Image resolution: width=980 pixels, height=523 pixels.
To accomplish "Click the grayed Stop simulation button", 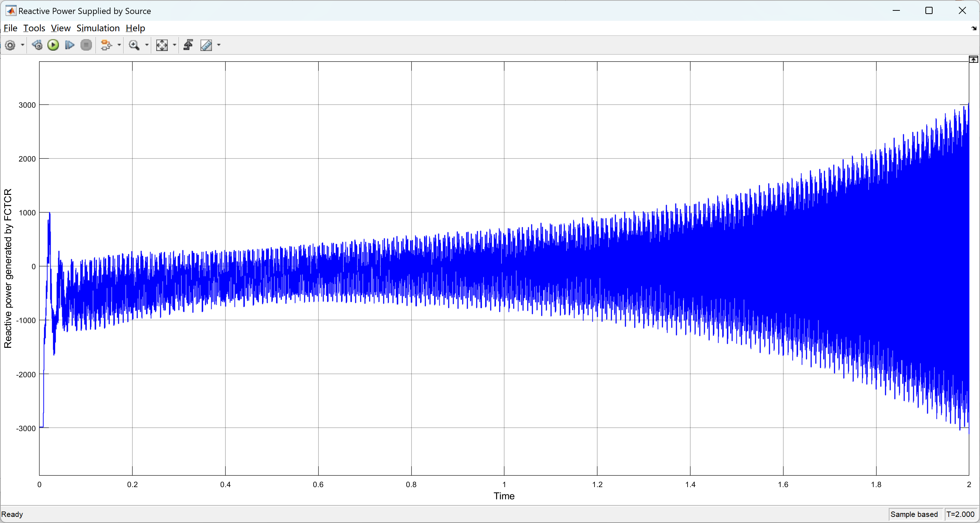I will (86, 45).
